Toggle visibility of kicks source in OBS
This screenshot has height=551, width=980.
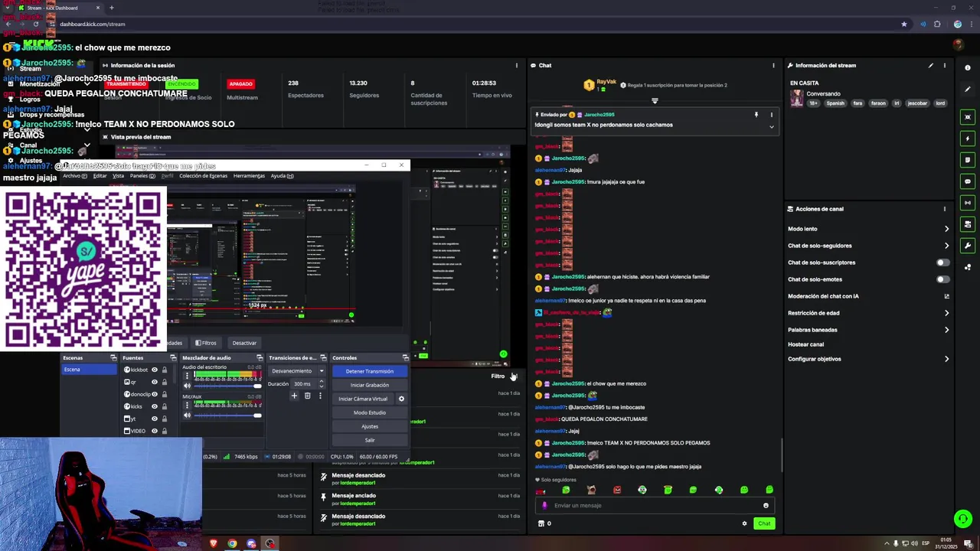[x=154, y=406]
